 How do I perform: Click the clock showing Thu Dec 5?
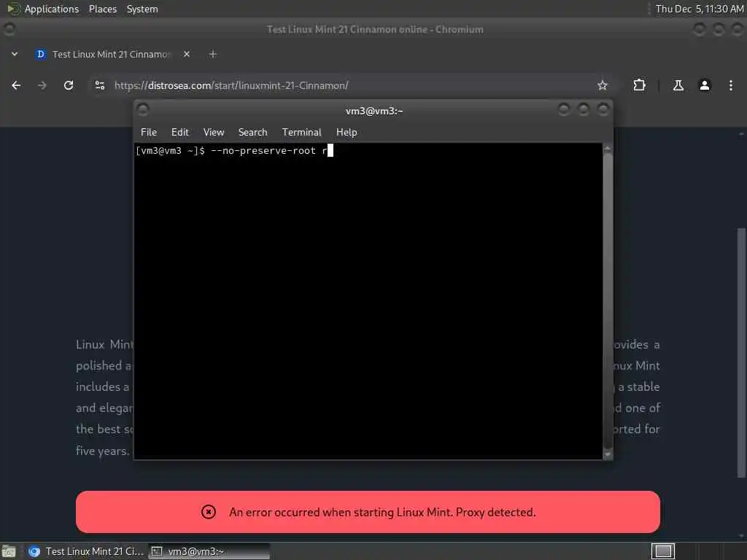point(699,9)
